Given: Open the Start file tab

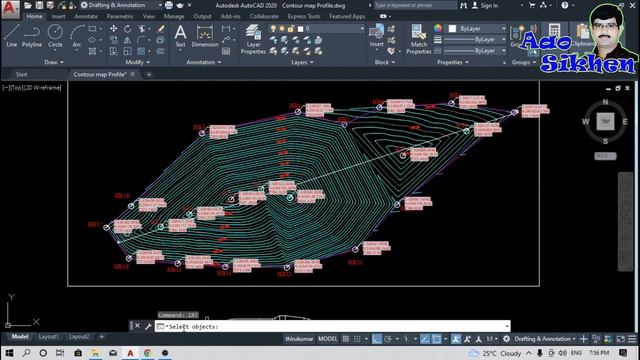Looking at the screenshot, I should coord(21,74).
